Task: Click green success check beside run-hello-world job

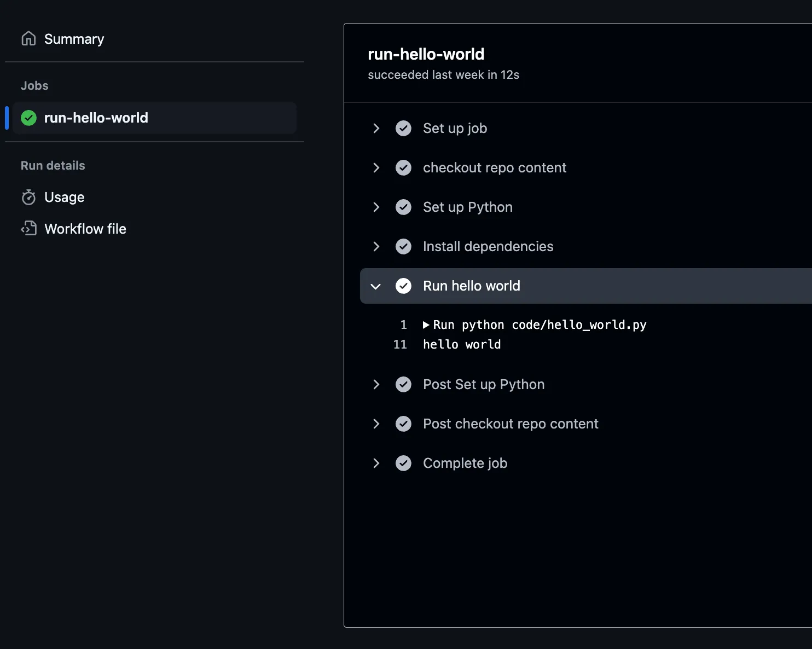Action: (x=28, y=118)
